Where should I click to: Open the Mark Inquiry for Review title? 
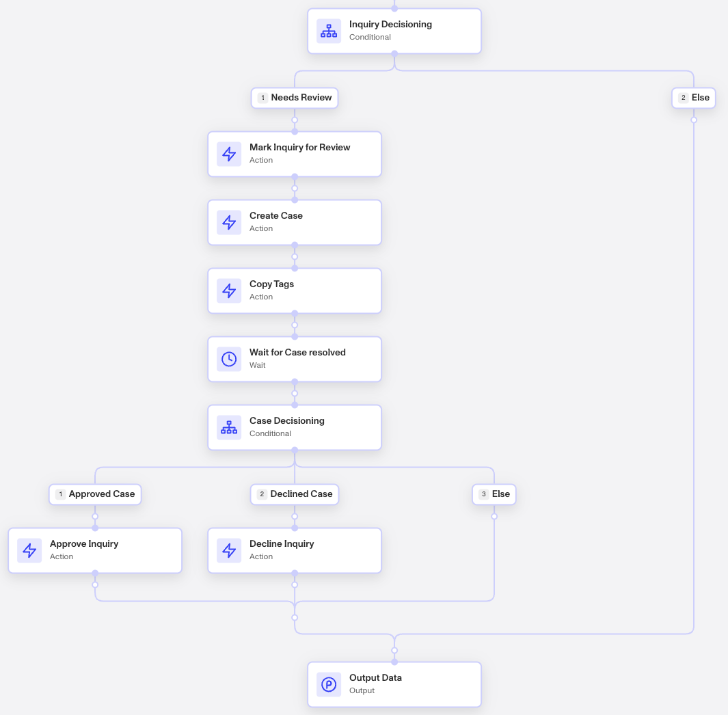coord(300,147)
